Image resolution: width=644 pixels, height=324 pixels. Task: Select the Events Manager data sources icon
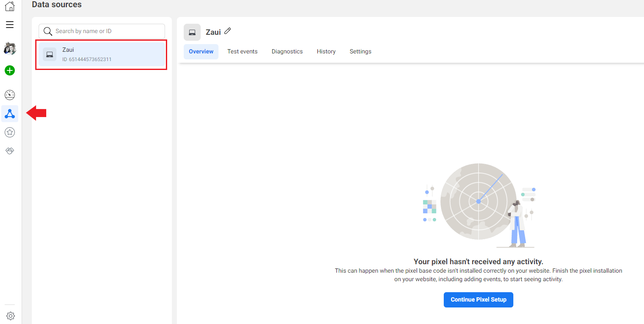(9, 113)
